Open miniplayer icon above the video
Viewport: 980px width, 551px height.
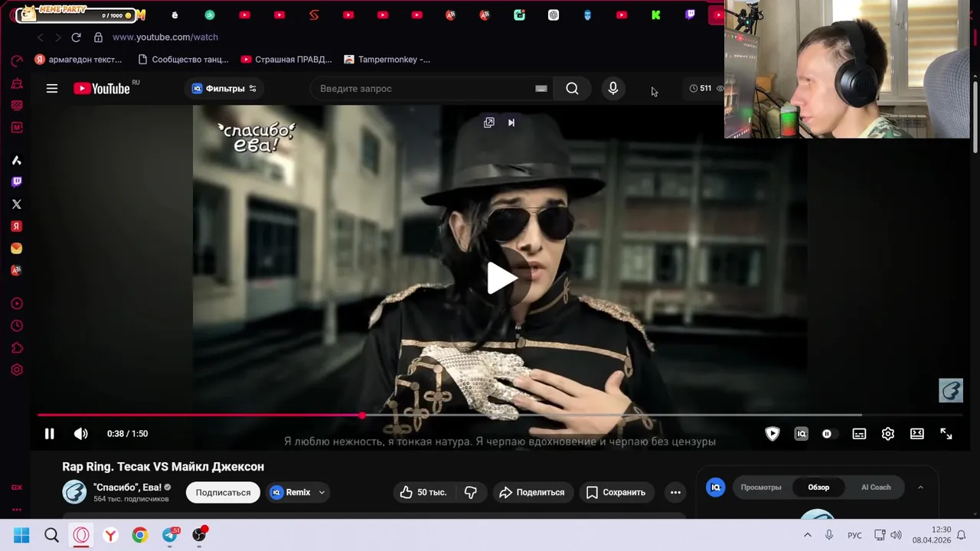(489, 122)
